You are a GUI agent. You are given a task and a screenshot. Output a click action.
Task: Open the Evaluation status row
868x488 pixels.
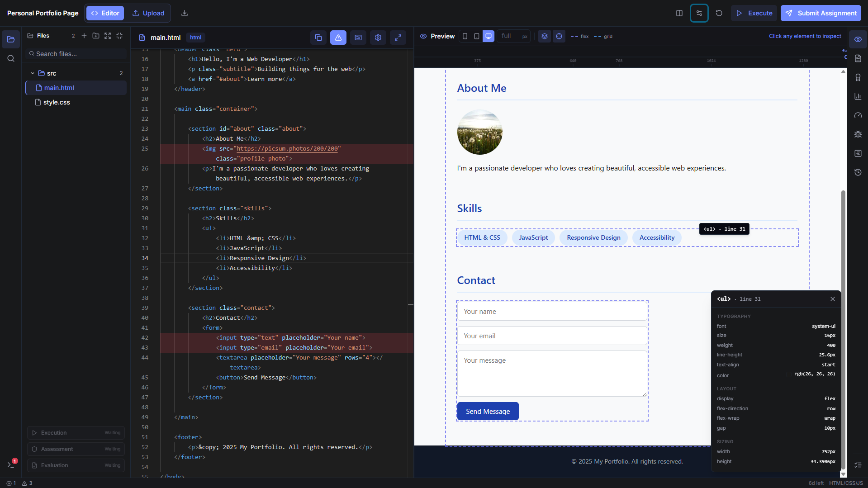[x=76, y=465]
